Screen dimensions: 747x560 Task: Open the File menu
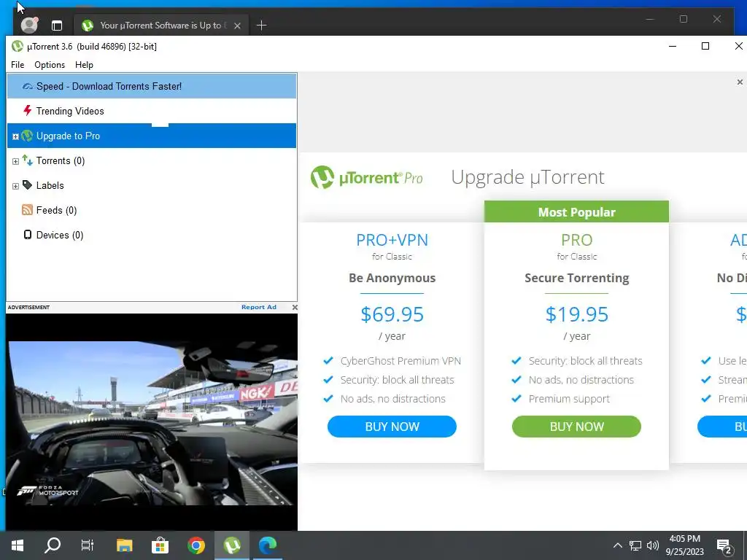(x=18, y=65)
